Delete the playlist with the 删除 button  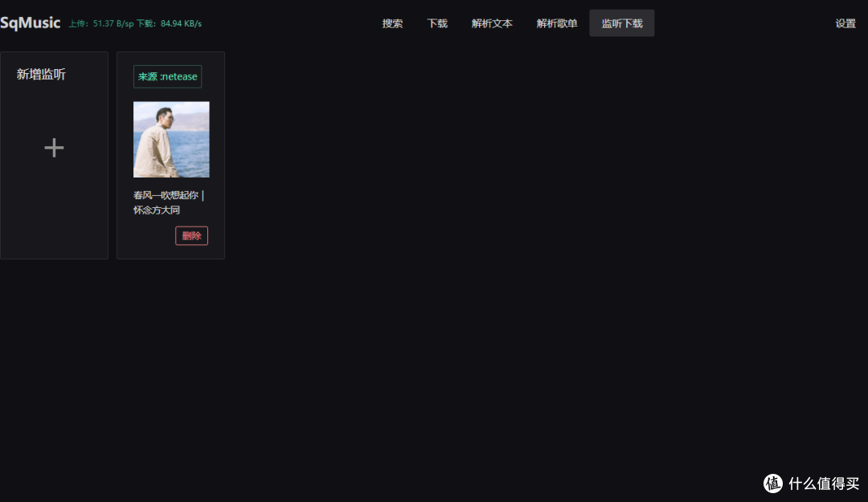click(191, 235)
